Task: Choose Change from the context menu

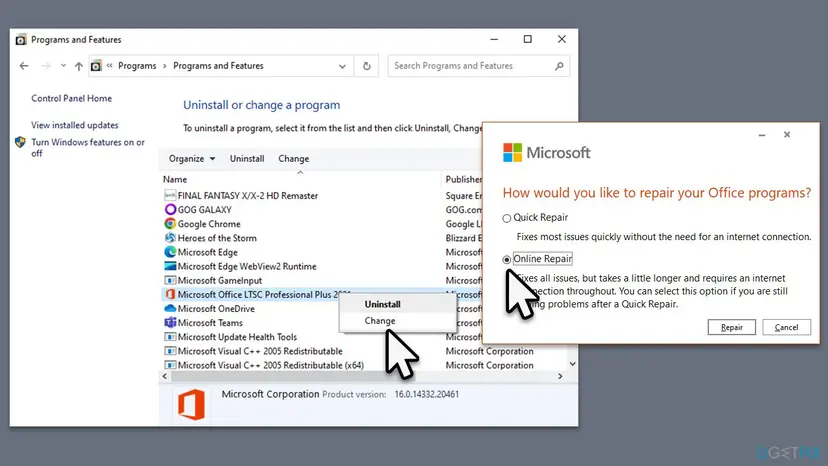Action: coord(380,321)
